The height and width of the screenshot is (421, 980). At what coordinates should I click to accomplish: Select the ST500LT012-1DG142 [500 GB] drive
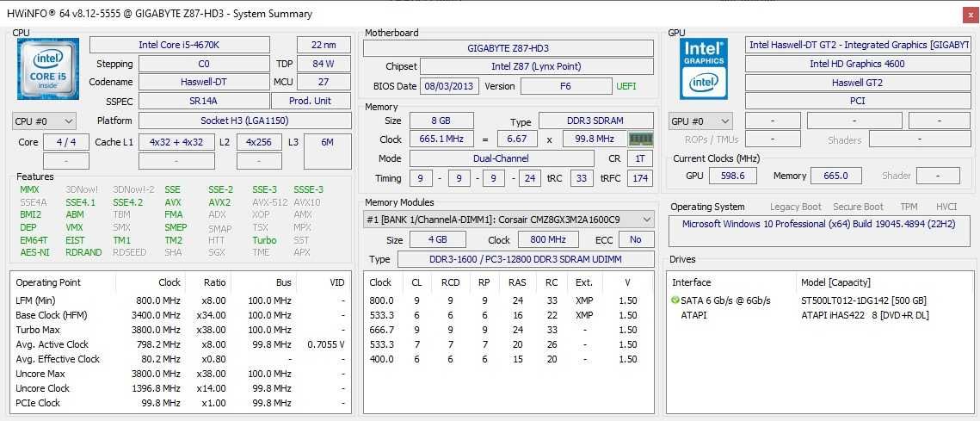click(x=864, y=300)
